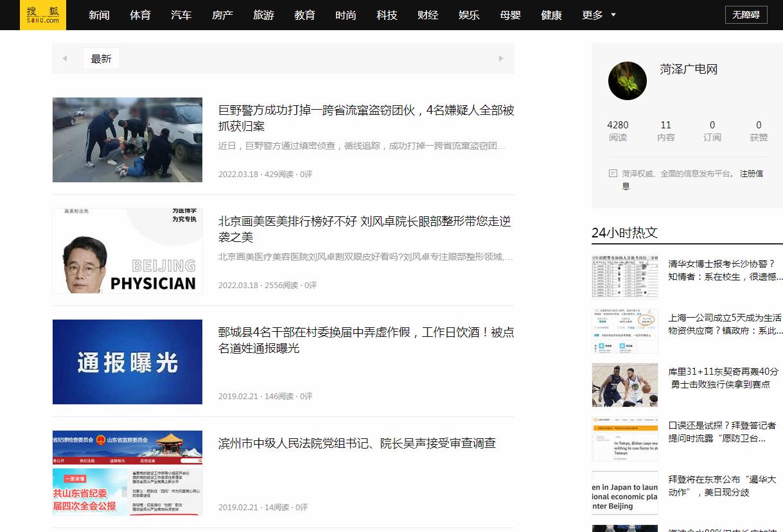Click thumbnail for 上海一公司 hot article
The image size is (783, 532).
(x=625, y=330)
